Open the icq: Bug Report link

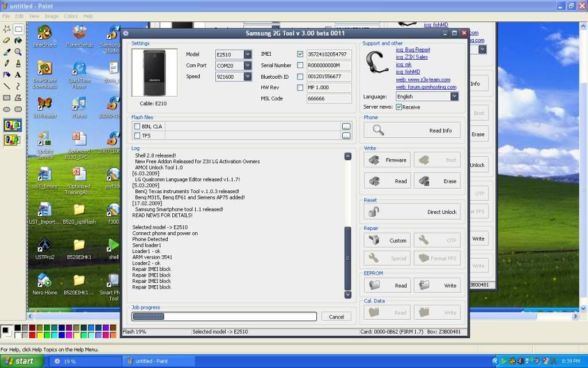coord(413,49)
